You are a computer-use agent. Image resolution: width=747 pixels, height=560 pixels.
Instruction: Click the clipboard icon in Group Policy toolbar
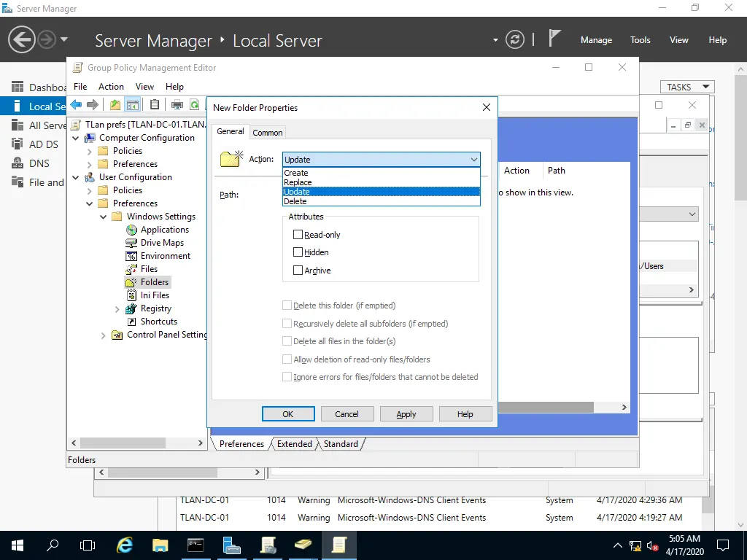(155, 104)
